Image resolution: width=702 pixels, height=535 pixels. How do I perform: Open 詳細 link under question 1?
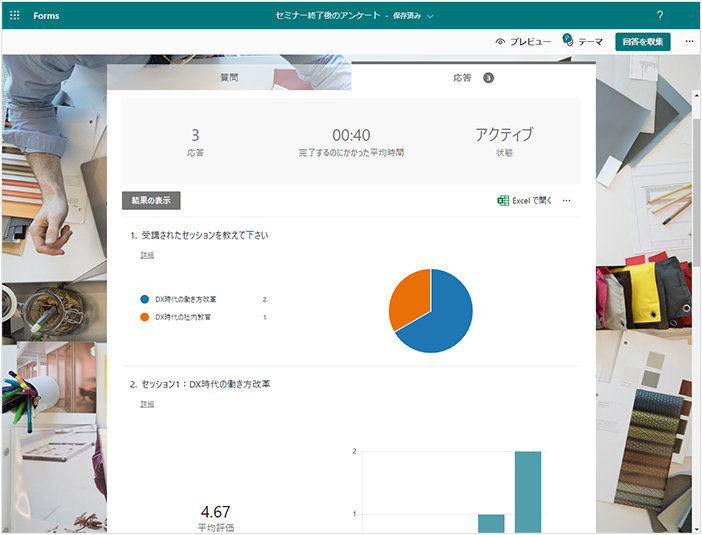(x=147, y=255)
